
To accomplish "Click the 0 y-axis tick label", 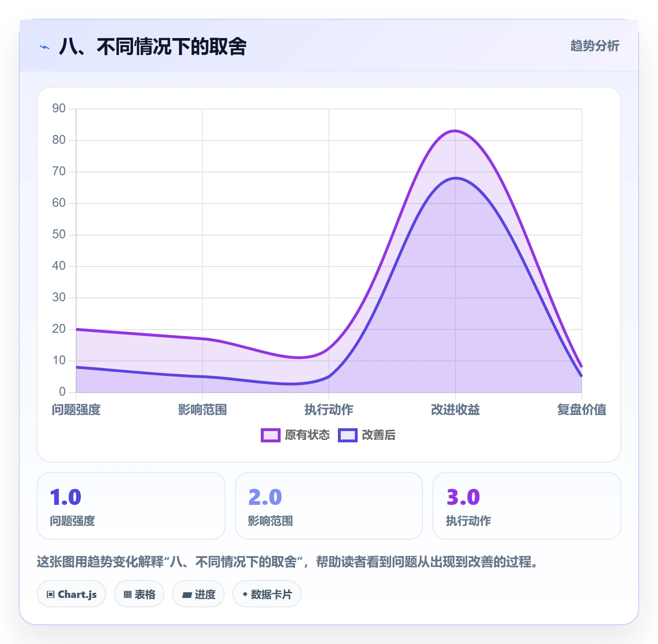I will click(x=62, y=392).
